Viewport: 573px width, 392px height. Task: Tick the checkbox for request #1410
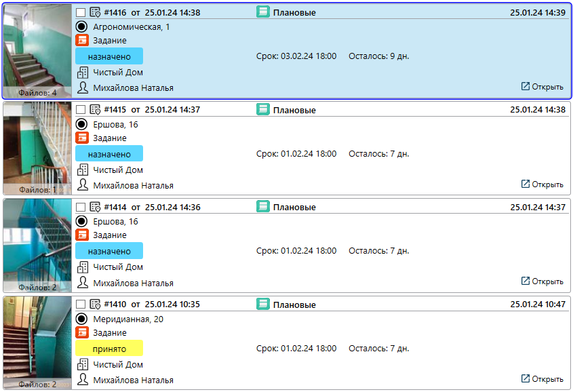click(81, 305)
